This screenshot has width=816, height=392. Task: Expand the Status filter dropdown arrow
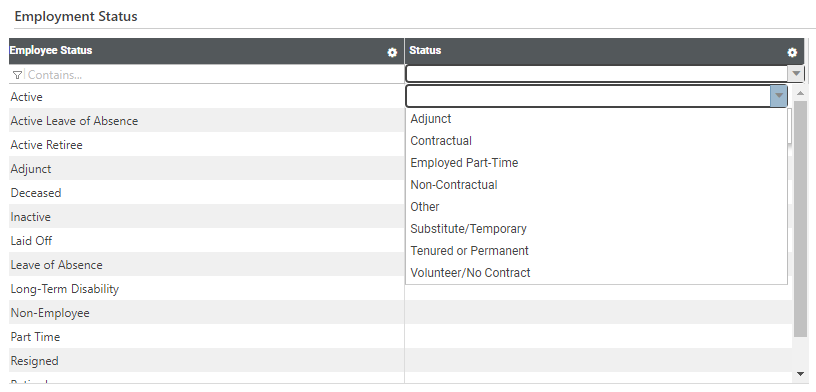(x=796, y=74)
